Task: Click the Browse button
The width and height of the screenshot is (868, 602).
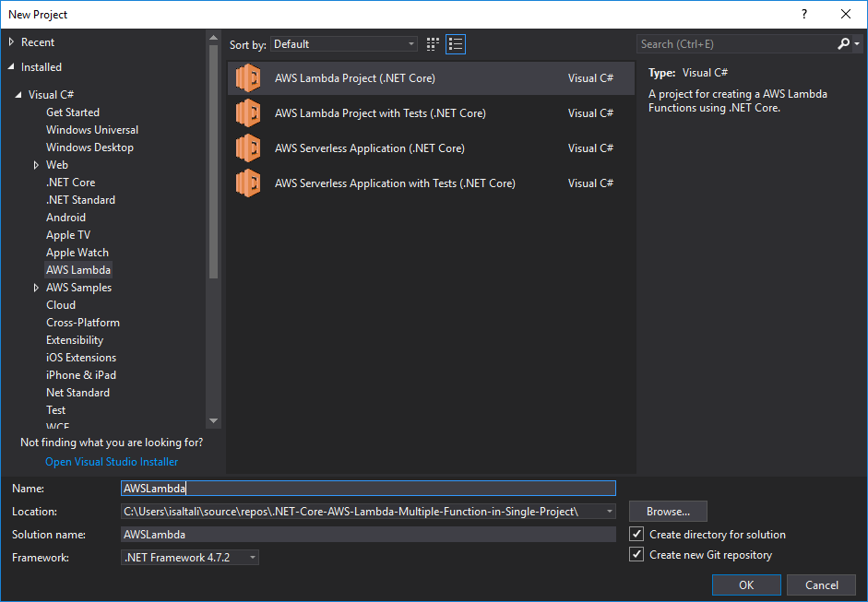Action: pyautogui.click(x=667, y=511)
